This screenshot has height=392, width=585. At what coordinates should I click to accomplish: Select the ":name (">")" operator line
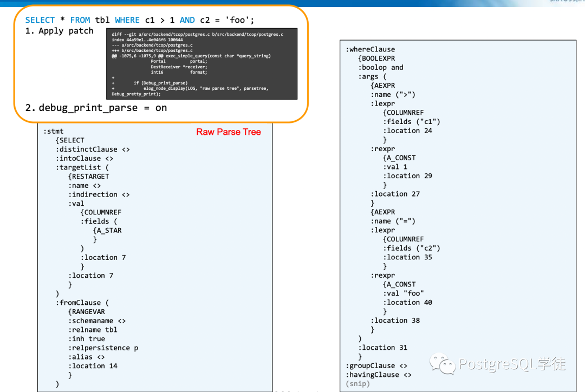393,94
